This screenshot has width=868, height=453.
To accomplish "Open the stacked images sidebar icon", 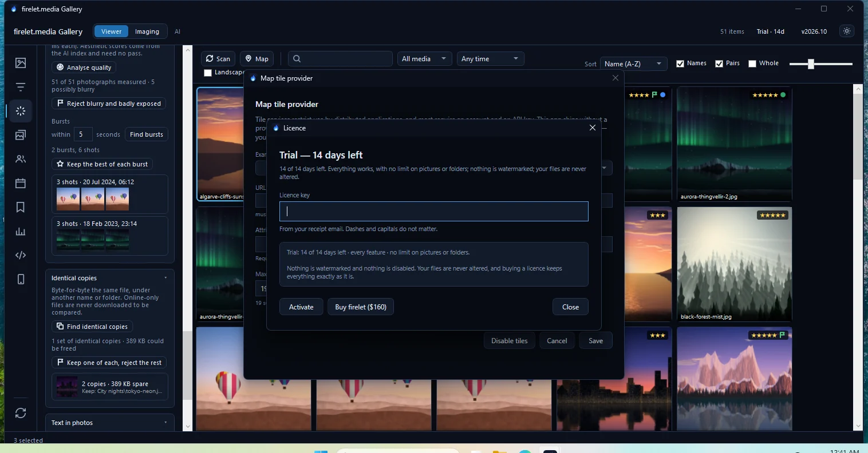I will pyautogui.click(x=21, y=135).
